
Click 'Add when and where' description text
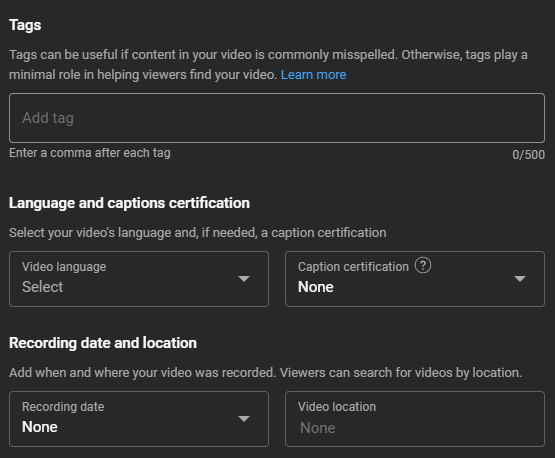coord(265,373)
